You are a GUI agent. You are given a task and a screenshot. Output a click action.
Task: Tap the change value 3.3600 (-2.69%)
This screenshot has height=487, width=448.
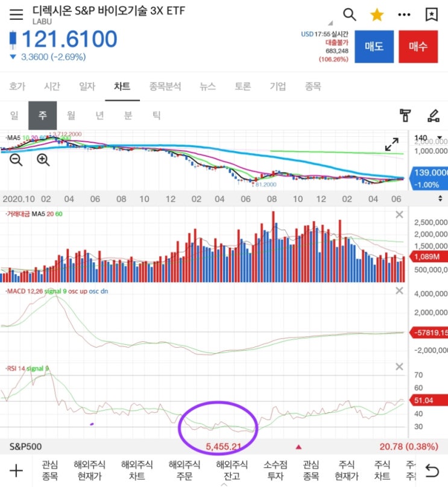[53, 57]
